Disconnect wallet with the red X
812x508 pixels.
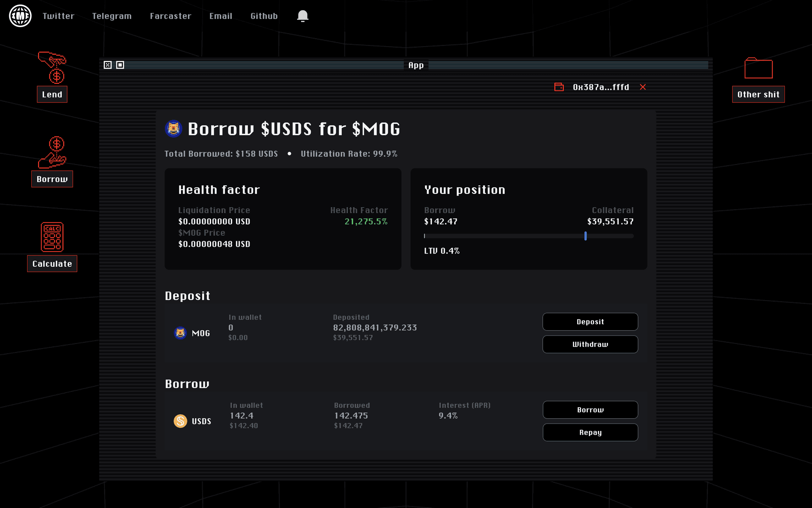[643, 87]
